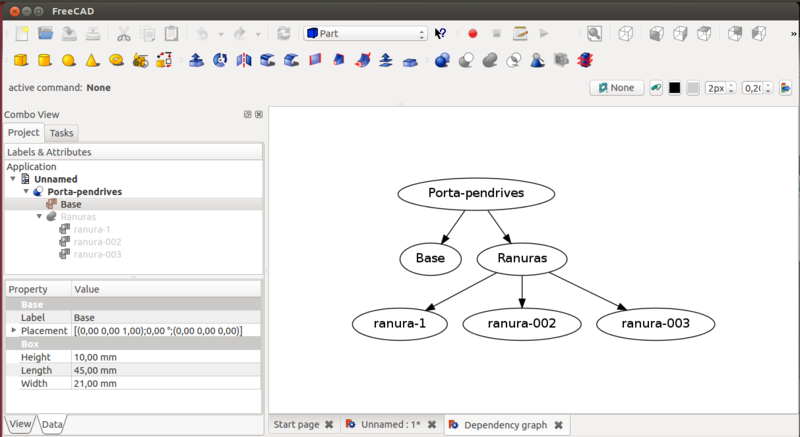Edit the Length value 45,00 mm
The image size is (800, 437).
coord(165,369)
